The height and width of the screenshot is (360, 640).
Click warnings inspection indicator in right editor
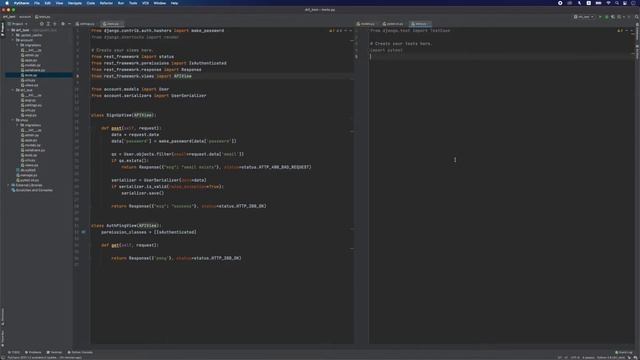[620, 31]
